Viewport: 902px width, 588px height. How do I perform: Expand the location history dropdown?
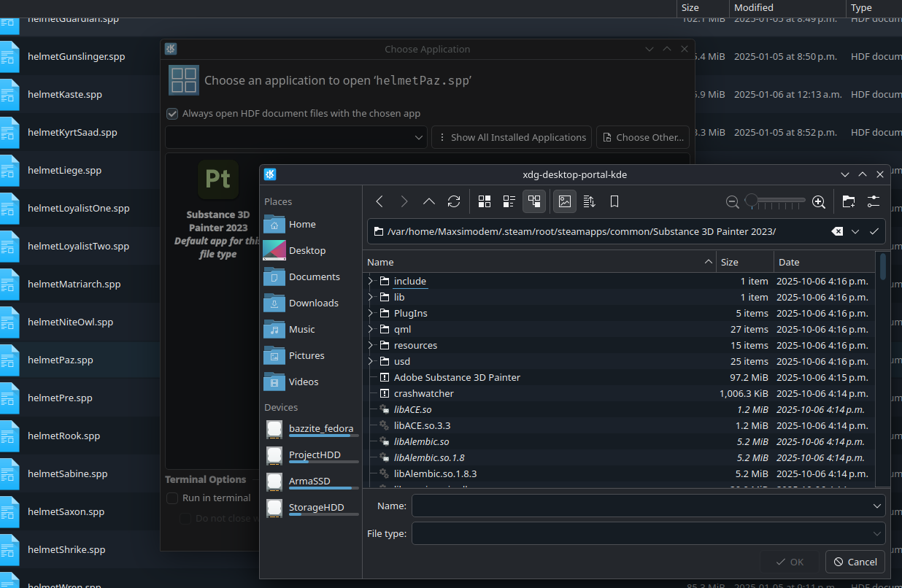point(855,231)
